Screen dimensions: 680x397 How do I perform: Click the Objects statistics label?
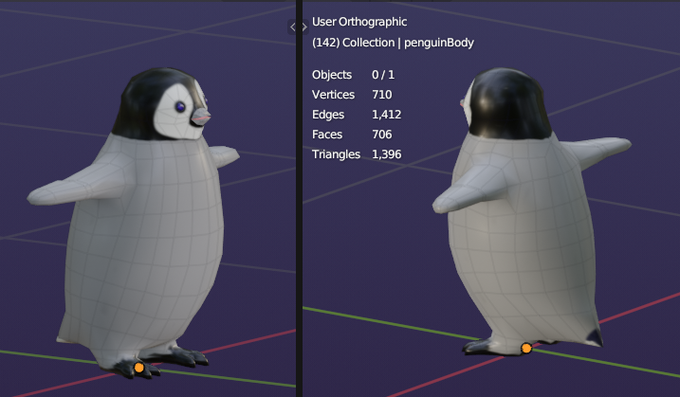[x=332, y=75]
